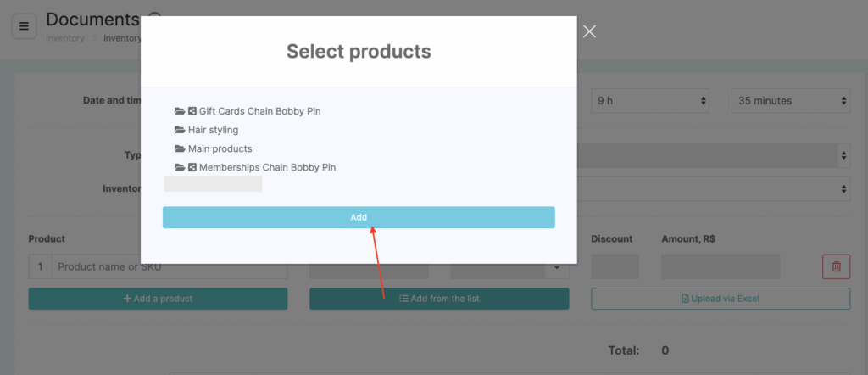Click the Hair styling folder icon
868x375 pixels.
(x=180, y=130)
